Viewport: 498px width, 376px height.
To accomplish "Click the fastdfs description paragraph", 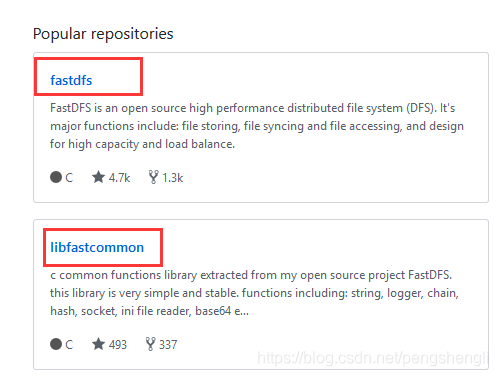I will [257, 126].
